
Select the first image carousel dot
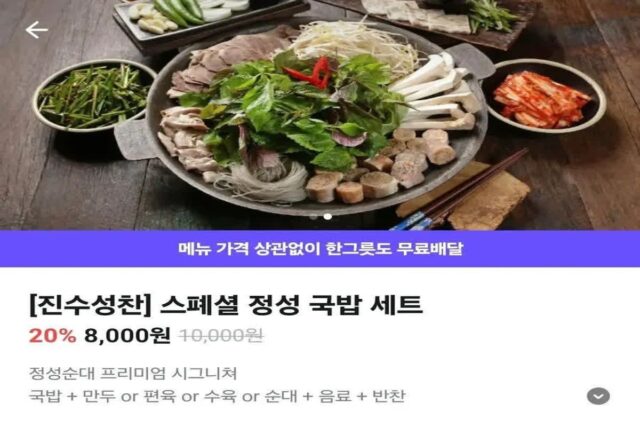pos(313,217)
